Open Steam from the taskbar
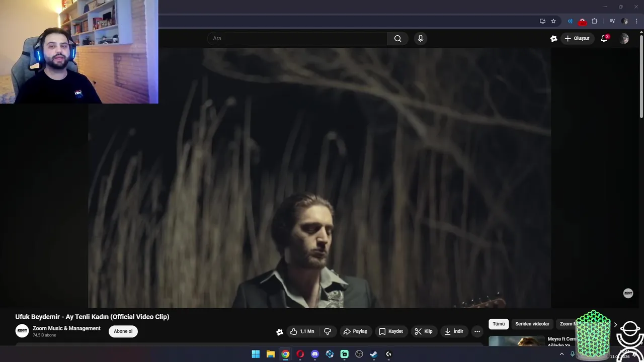Screen dimensions: 644x362 coord(374,354)
